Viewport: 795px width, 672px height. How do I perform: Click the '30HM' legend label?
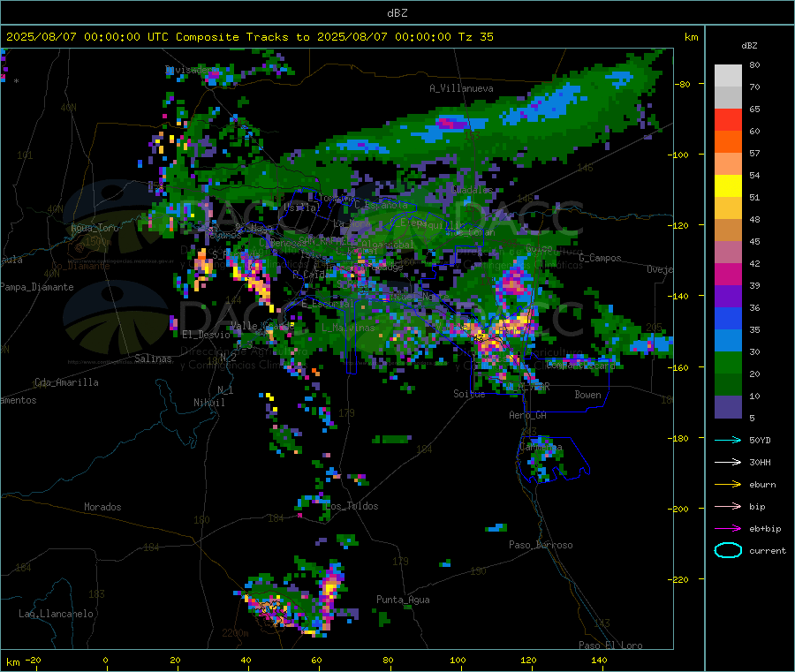tap(760, 462)
